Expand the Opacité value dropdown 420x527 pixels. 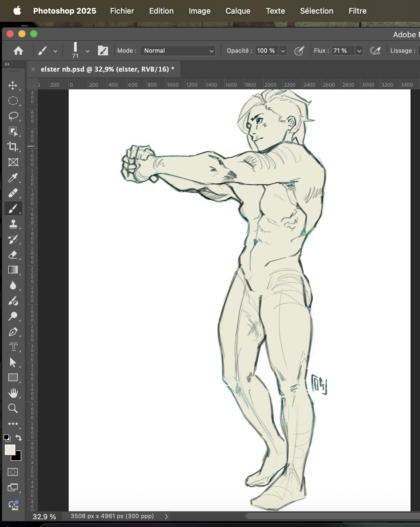pos(283,51)
